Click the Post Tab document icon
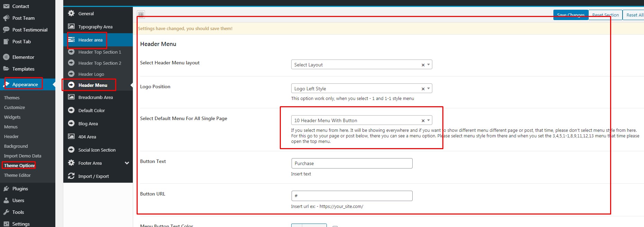The image size is (644, 227). point(6,42)
